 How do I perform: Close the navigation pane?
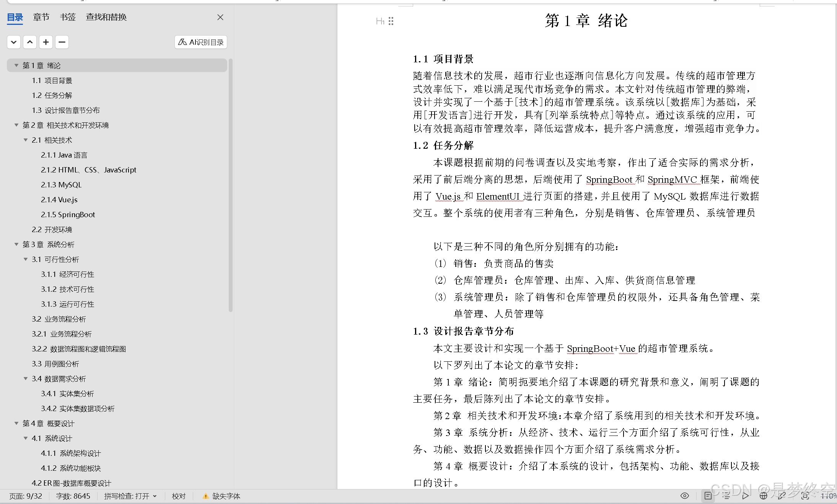point(220,17)
